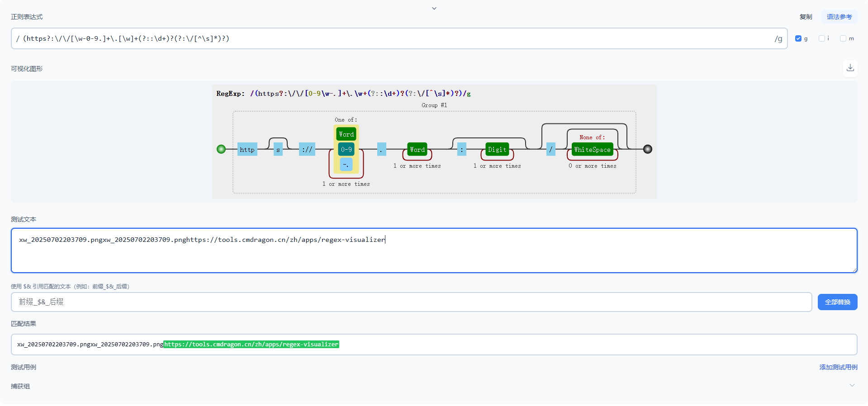Click the gray end node in diagram
868x406 pixels.
(x=648, y=149)
